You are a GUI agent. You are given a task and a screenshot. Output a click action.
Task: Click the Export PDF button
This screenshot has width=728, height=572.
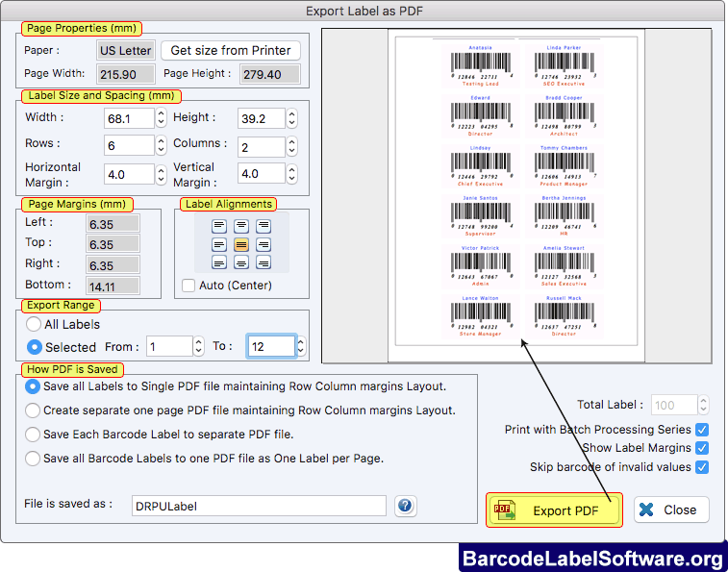tap(554, 510)
